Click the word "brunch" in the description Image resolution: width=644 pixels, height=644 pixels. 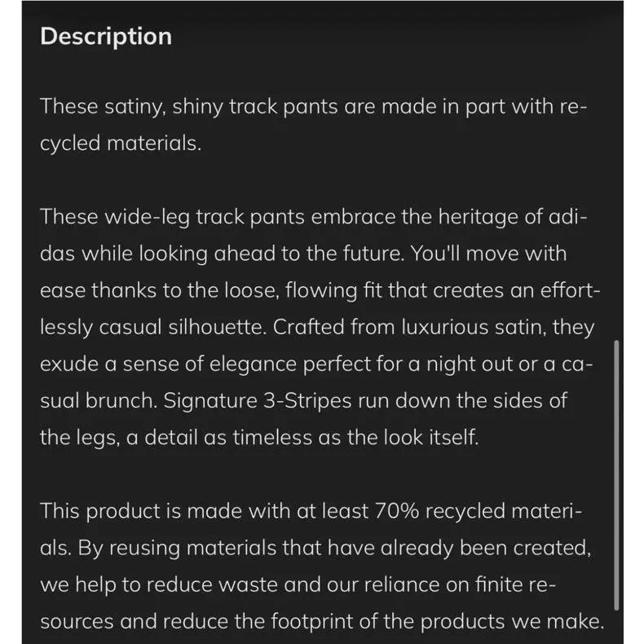pyautogui.click(x=121, y=401)
